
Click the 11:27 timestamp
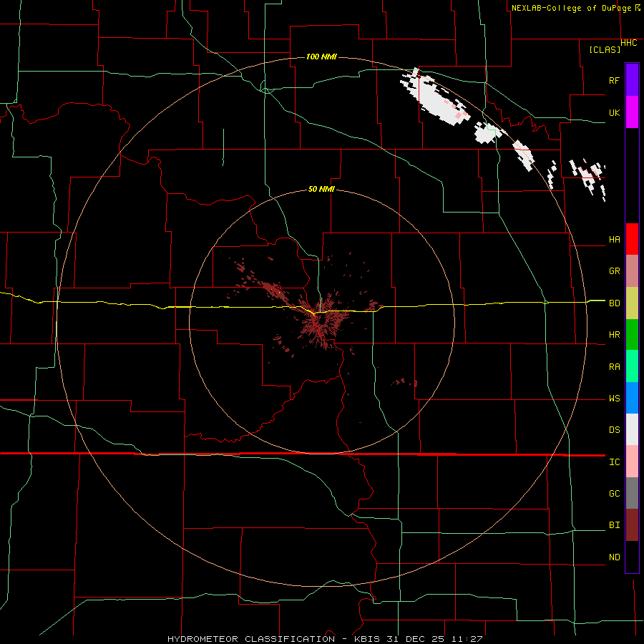[466, 639]
